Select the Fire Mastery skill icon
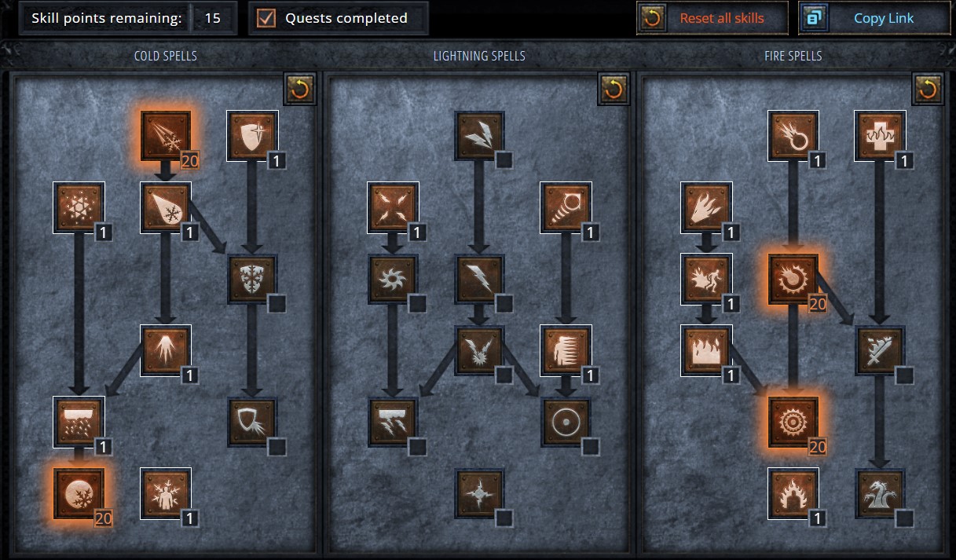 [793, 493]
